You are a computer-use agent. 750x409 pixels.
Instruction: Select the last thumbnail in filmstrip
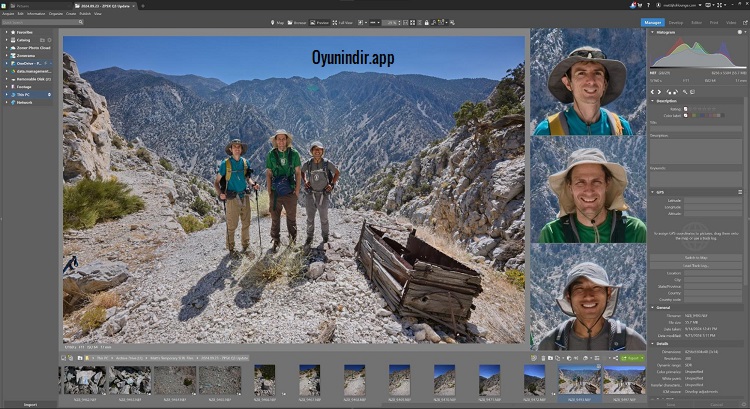pyautogui.click(x=624, y=381)
